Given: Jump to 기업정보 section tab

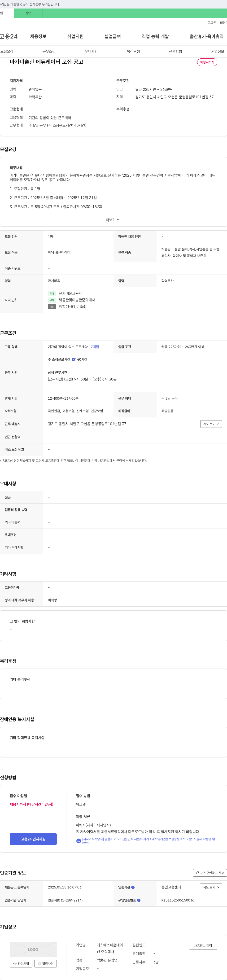Looking at the screenshot, I should point(218,51).
